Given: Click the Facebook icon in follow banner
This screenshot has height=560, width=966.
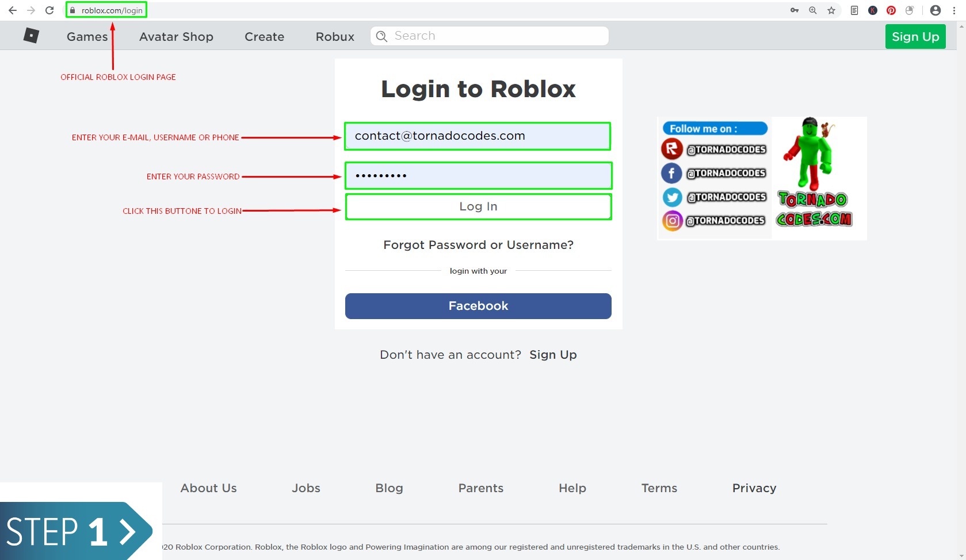Looking at the screenshot, I should coord(671,173).
